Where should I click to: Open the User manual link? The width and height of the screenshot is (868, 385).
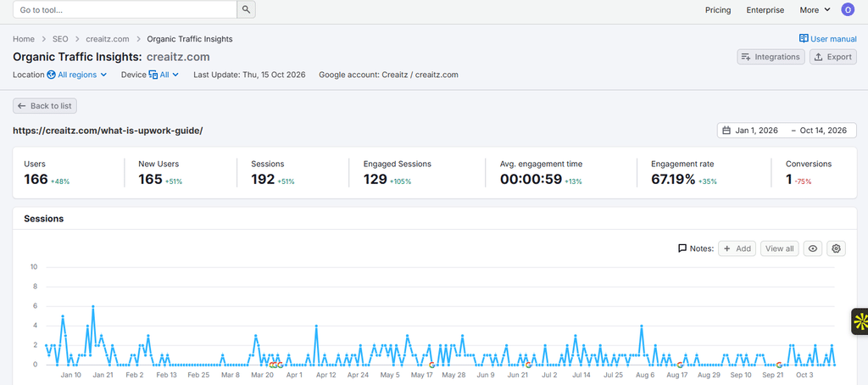(x=827, y=39)
